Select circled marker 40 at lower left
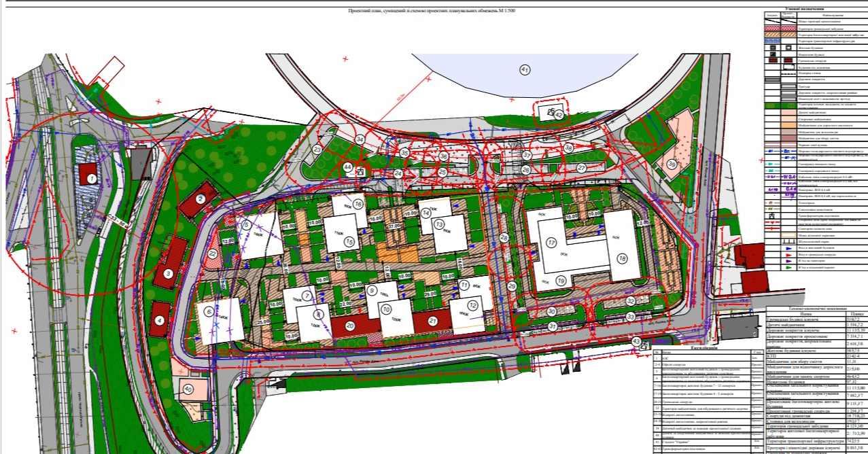Viewport: 868px width, 454px height. (188, 389)
